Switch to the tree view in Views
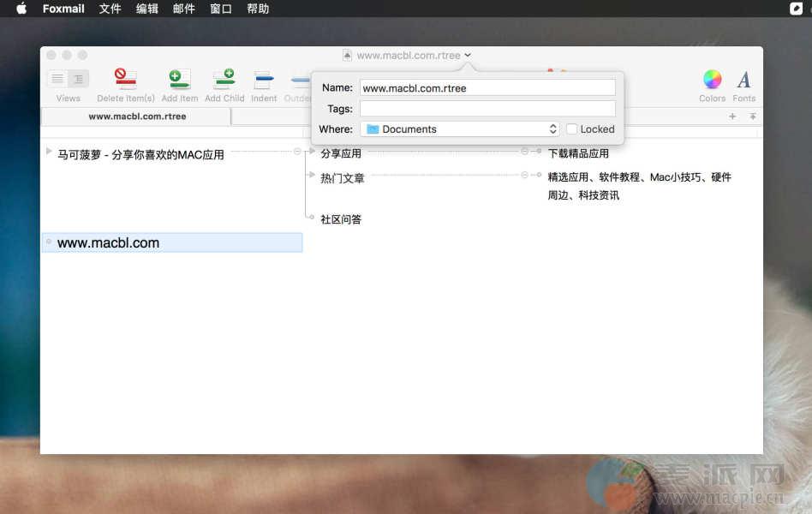The height and width of the screenshot is (514, 812). click(x=78, y=79)
